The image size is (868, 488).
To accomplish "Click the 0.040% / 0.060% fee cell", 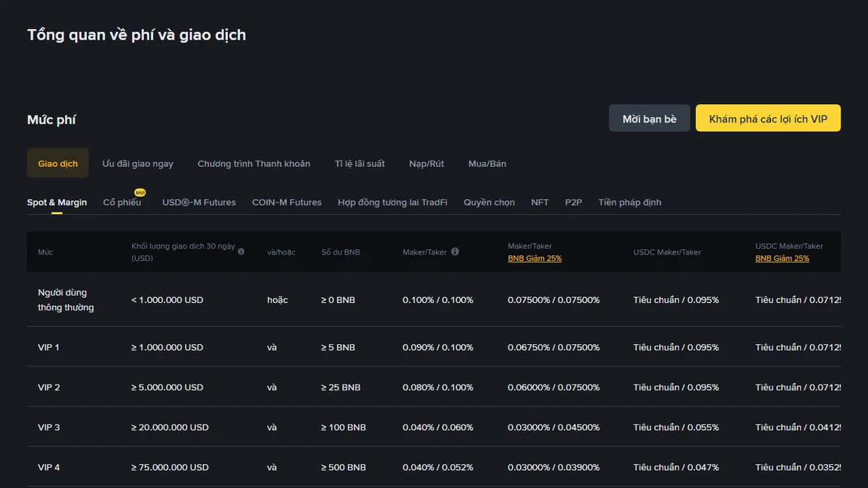I will 438,427.
